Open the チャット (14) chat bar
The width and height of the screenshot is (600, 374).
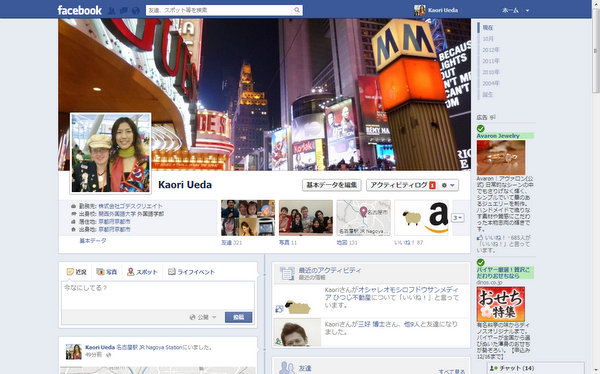click(536, 368)
